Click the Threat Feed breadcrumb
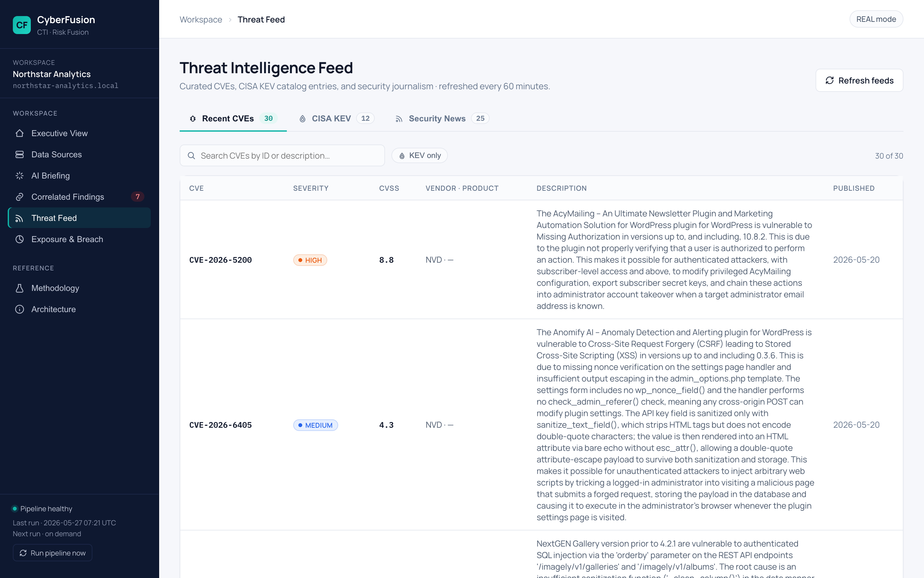 (x=261, y=20)
